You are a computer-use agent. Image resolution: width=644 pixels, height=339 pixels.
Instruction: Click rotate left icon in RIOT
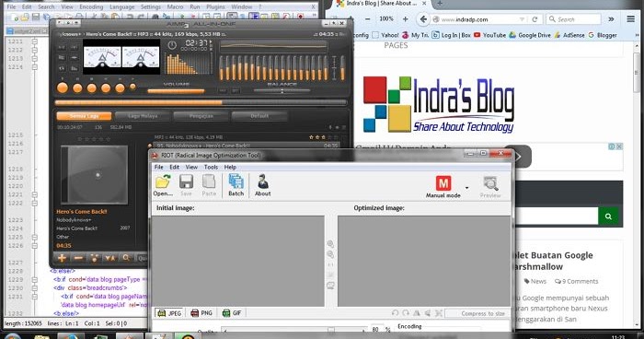[395, 313]
